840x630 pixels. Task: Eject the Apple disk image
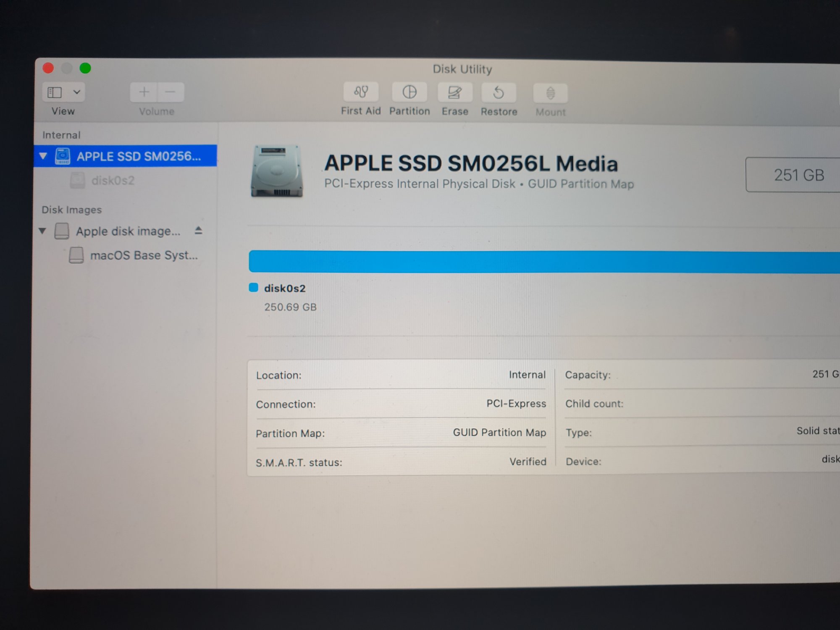pos(199,230)
